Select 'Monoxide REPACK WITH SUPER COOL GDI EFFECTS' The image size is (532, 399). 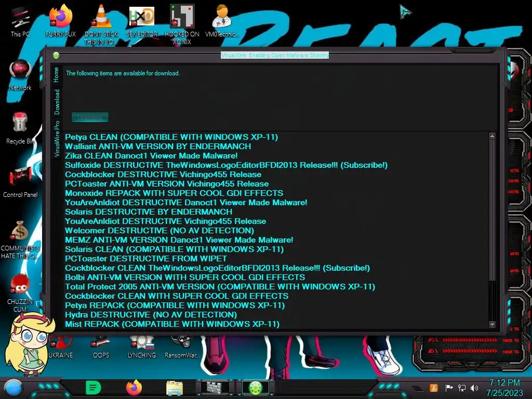click(x=174, y=193)
